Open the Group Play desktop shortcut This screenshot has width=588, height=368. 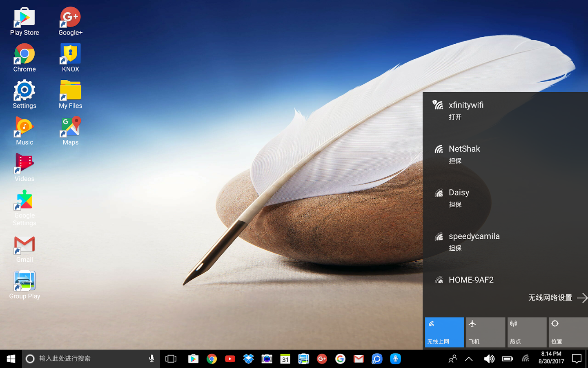[24, 285]
